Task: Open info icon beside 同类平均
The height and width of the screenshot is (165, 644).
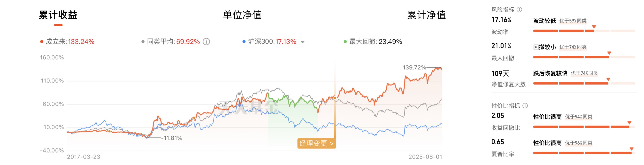Action: (206, 42)
